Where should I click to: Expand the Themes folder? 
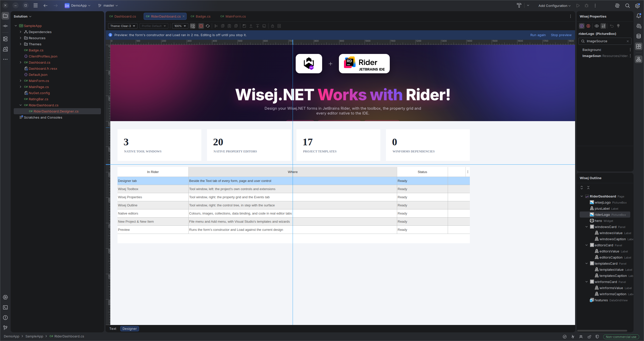tap(21, 44)
